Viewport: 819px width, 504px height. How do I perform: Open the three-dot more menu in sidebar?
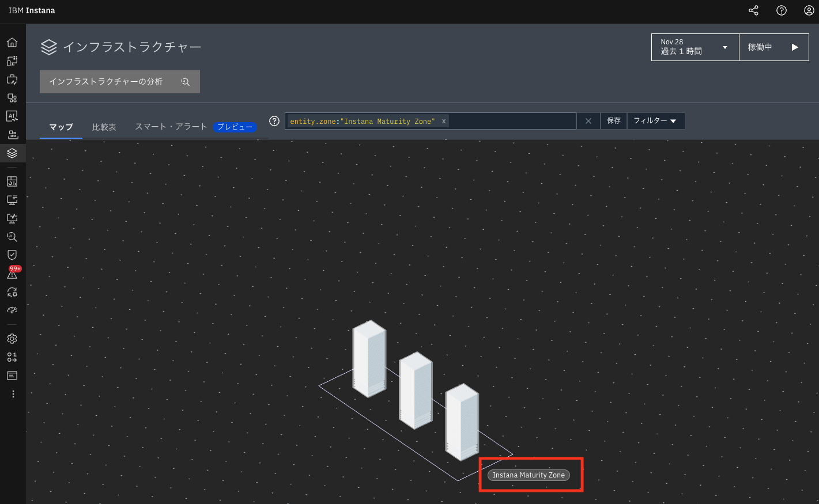pos(13,394)
